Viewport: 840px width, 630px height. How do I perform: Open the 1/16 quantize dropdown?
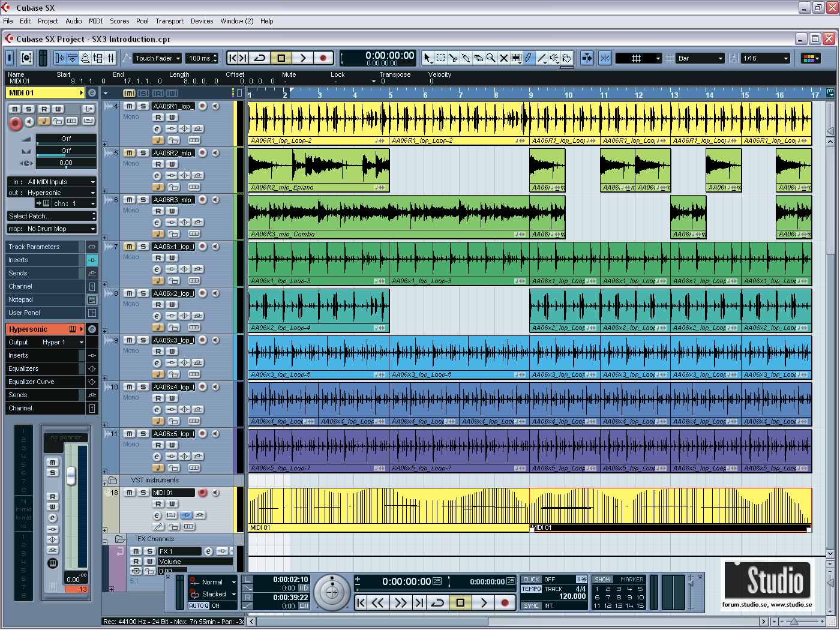coord(766,58)
